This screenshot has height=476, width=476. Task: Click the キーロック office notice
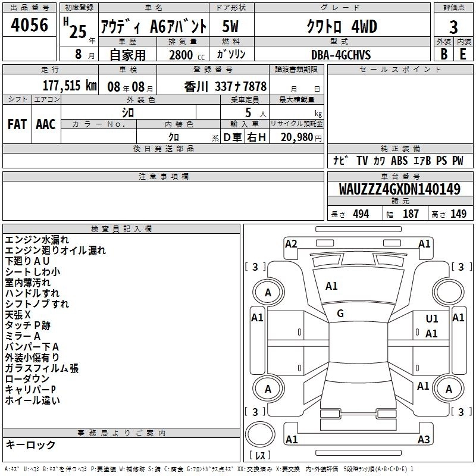click(30, 444)
